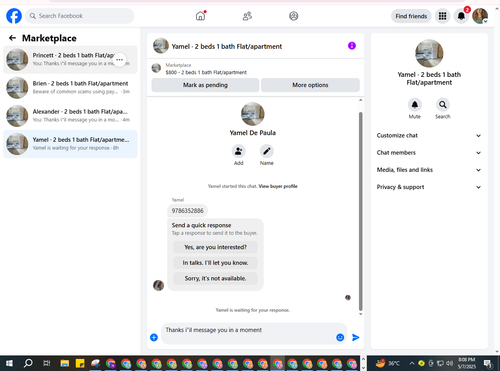500x371 pixels.
Task: Open options menu for Princett chat
Action: (119, 60)
